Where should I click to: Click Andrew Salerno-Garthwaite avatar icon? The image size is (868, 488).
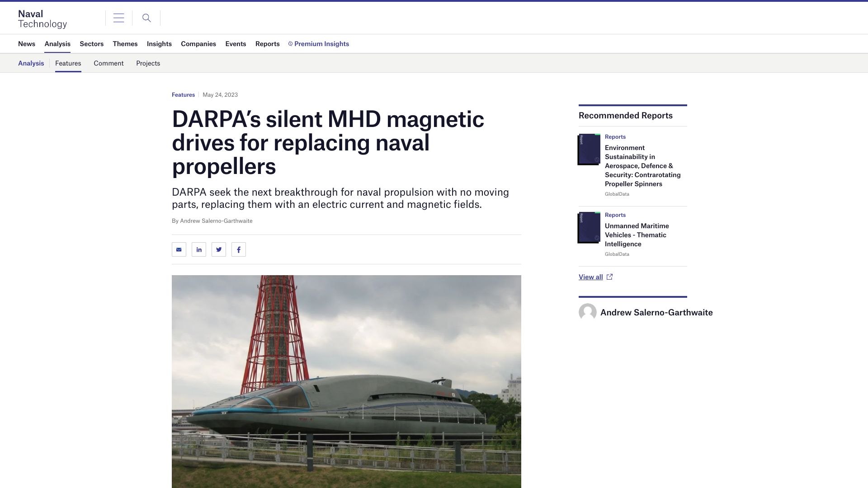tap(588, 312)
